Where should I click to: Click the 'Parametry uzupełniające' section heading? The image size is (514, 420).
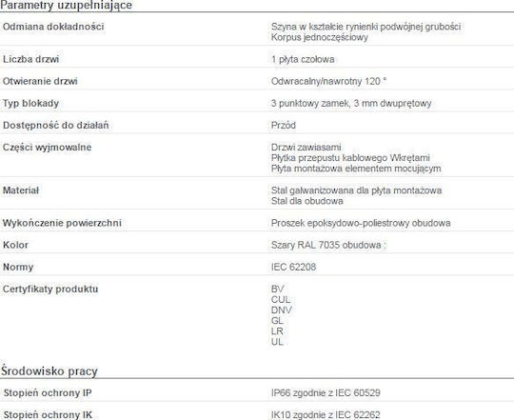(x=66, y=5)
